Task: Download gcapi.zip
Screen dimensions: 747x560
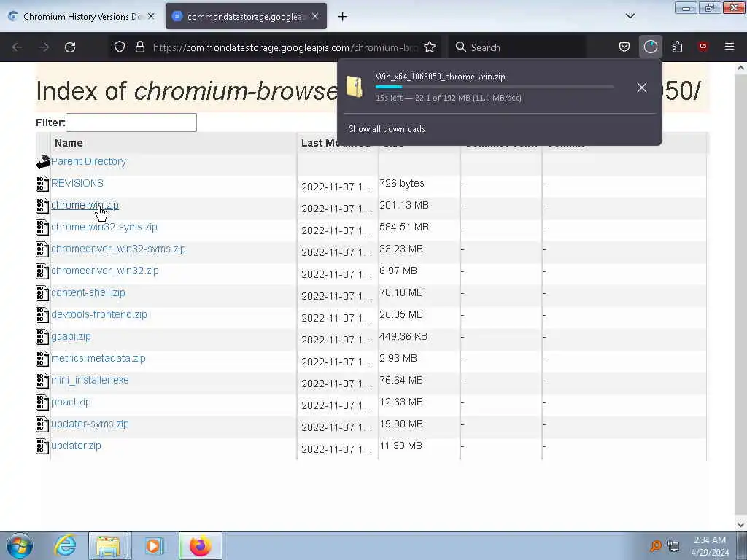Action: [71, 337]
